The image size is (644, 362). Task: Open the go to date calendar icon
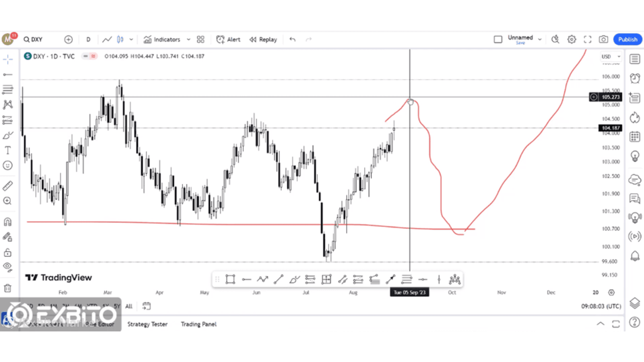pyautogui.click(x=147, y=306)
